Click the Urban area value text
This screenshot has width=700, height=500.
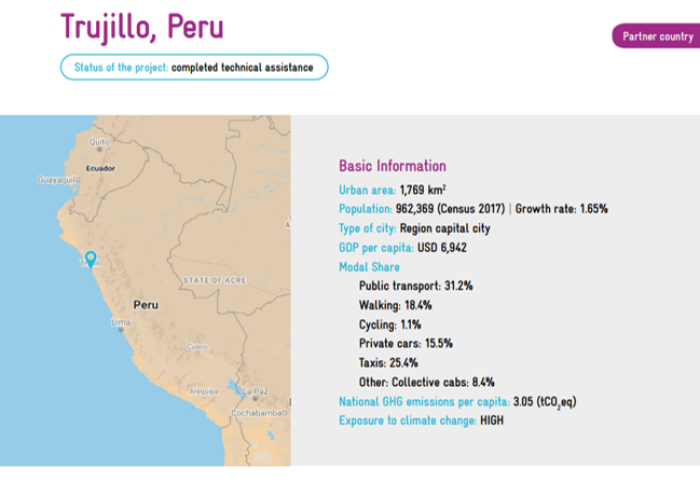pos(423,190)
